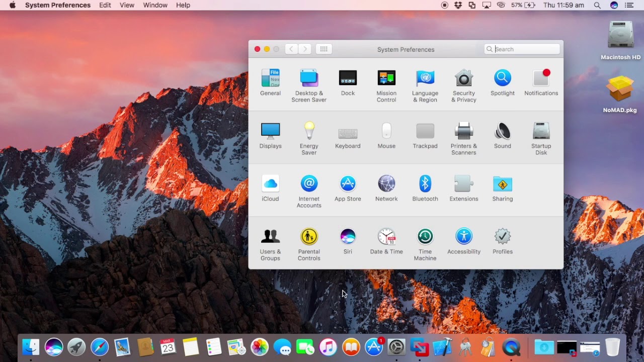Open the Accessibility preference pane

464,241
